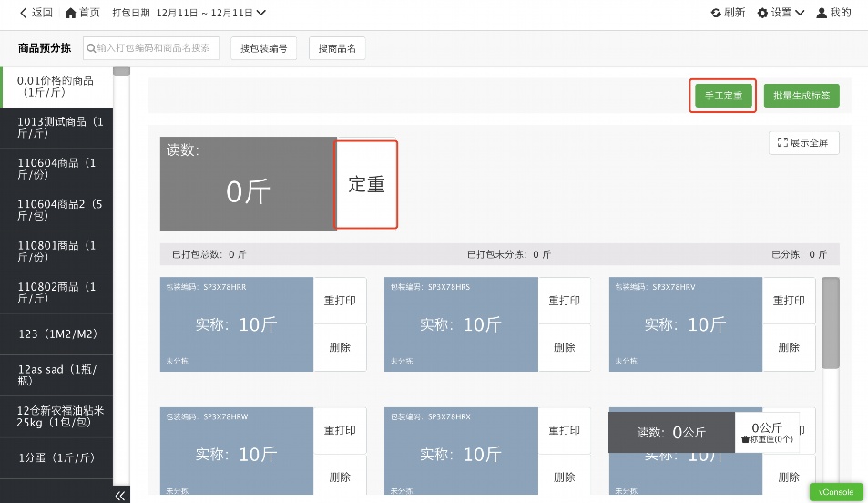Open settings gear menu

tap(763, 13)
